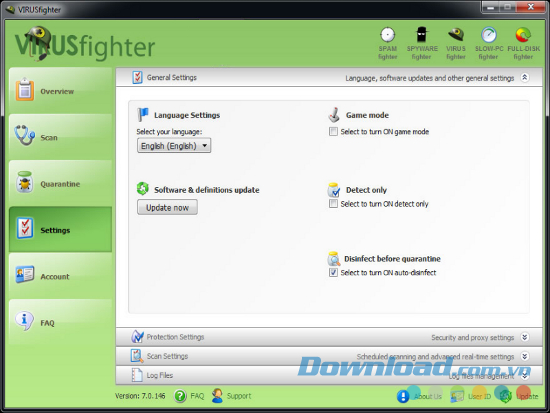Click the Support person icon
This screenshot has height=413, width=550.
click(217, 395)
